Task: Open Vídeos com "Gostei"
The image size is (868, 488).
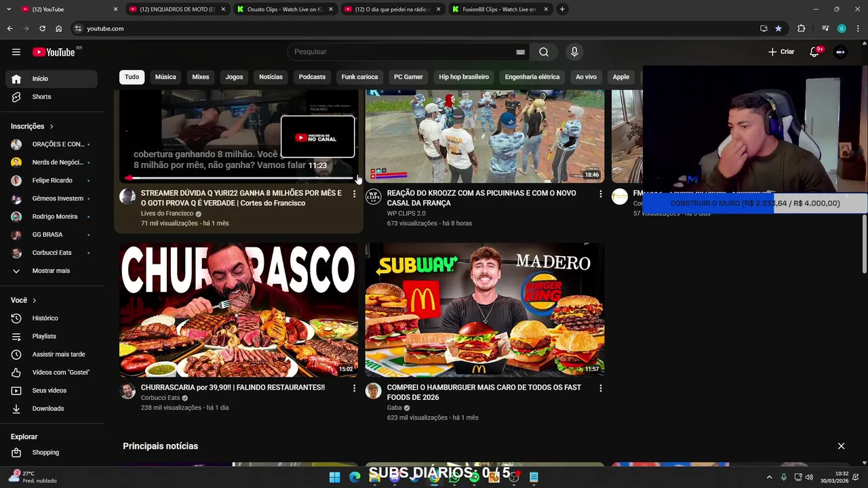Action: click(52, 373)
